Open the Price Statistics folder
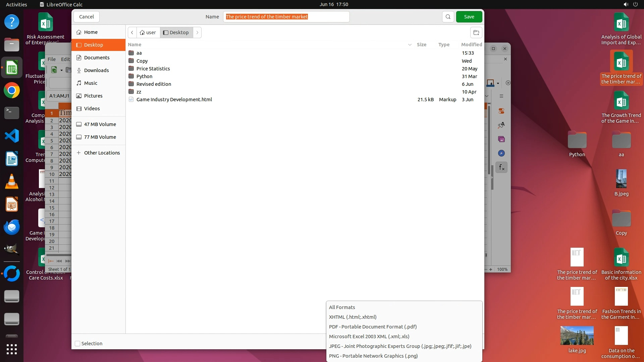644x362 pixels. 153,69
